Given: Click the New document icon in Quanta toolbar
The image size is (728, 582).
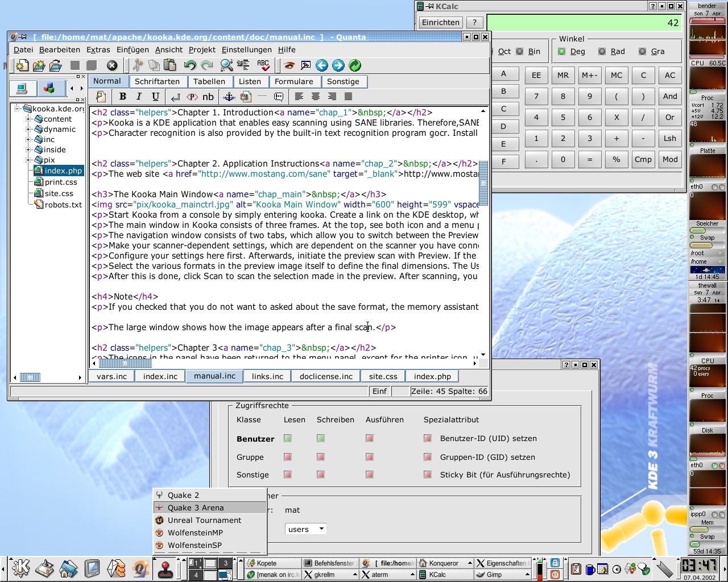Looking at the screenshot, I should [22, 66].
